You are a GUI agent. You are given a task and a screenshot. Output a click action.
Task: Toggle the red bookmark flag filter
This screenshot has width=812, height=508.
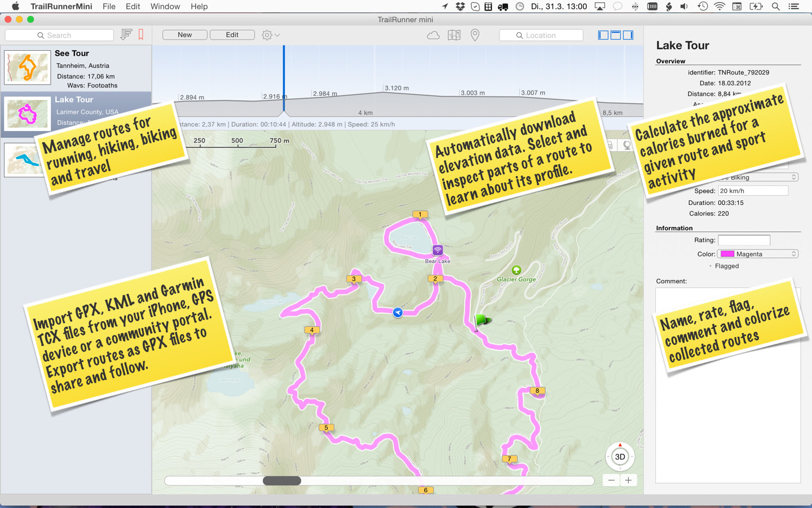tap(141, 34)
